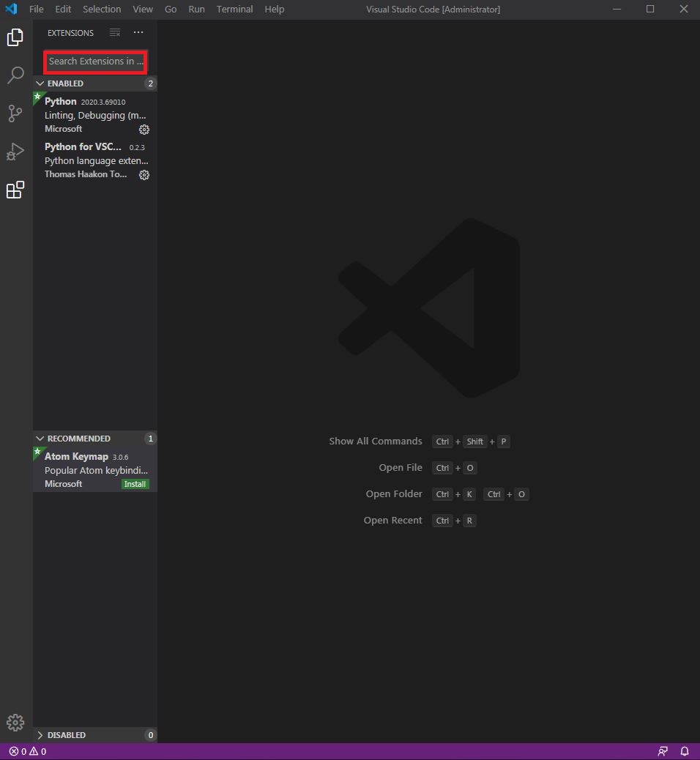
Task: Open the Source Control view
Action: (15, 113)
